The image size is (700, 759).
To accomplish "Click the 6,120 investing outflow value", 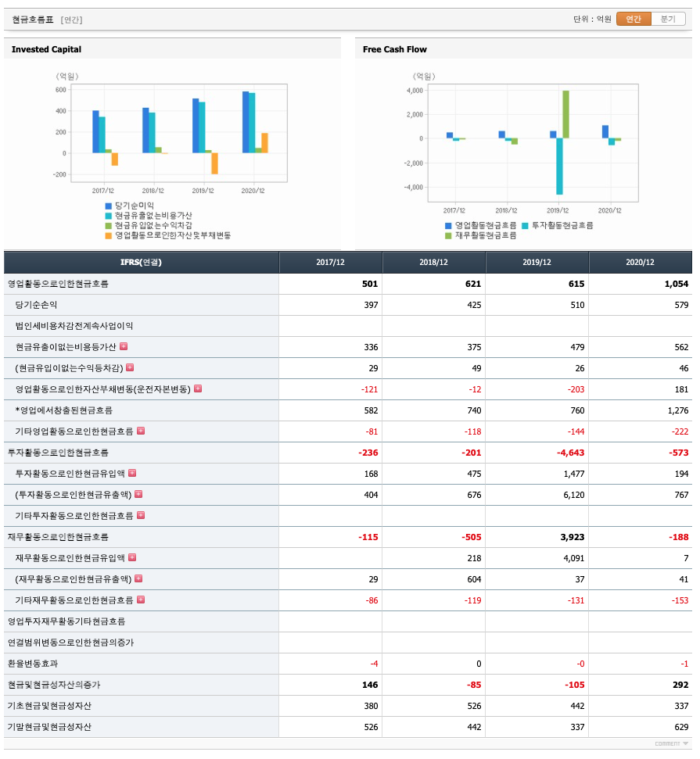I will click(574, 495).
